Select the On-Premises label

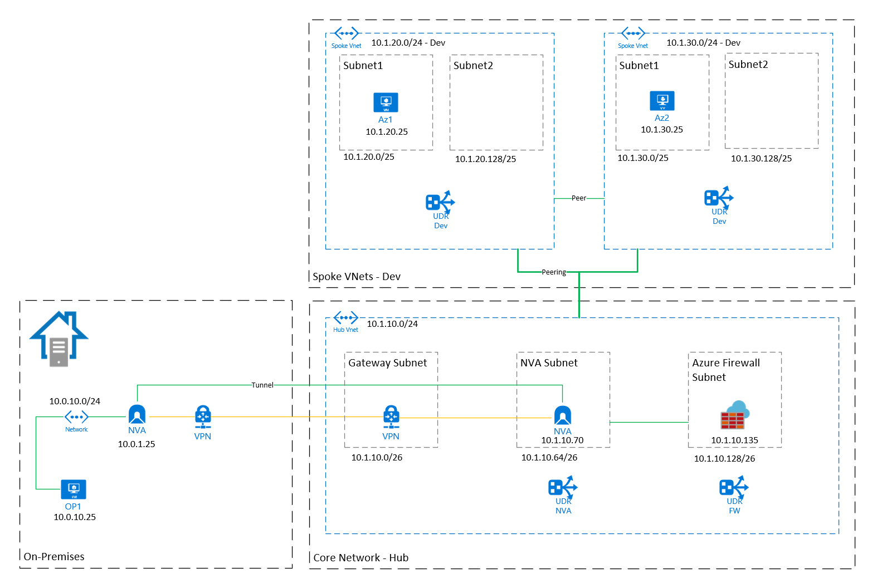(x=54, y=557)
